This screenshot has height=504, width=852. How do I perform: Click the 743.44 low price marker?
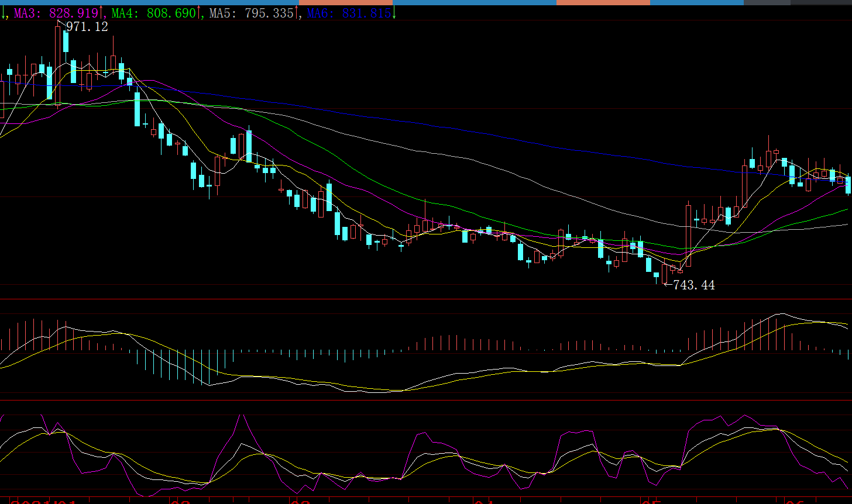[693, 285]
